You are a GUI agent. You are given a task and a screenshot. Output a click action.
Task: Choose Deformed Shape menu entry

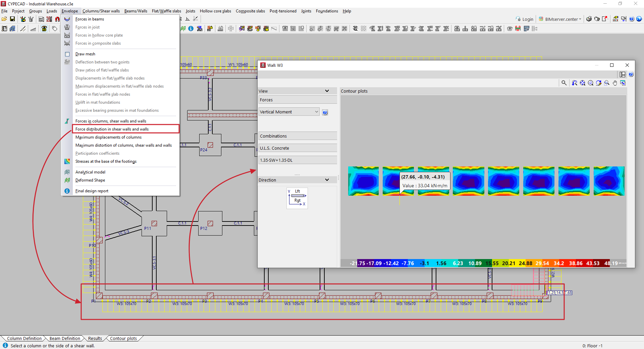click(x=90, y=180)
